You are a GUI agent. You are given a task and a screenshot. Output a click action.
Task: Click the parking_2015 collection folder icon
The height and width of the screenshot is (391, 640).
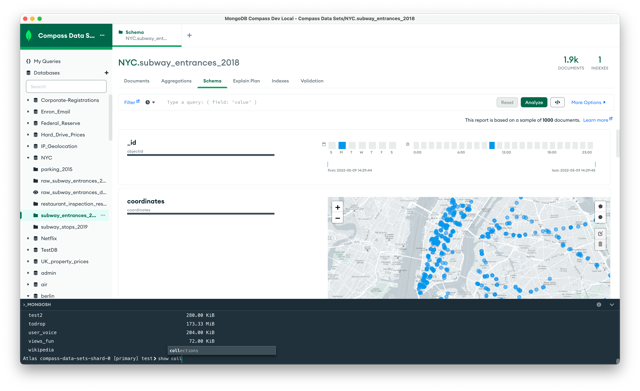[36, 169]
